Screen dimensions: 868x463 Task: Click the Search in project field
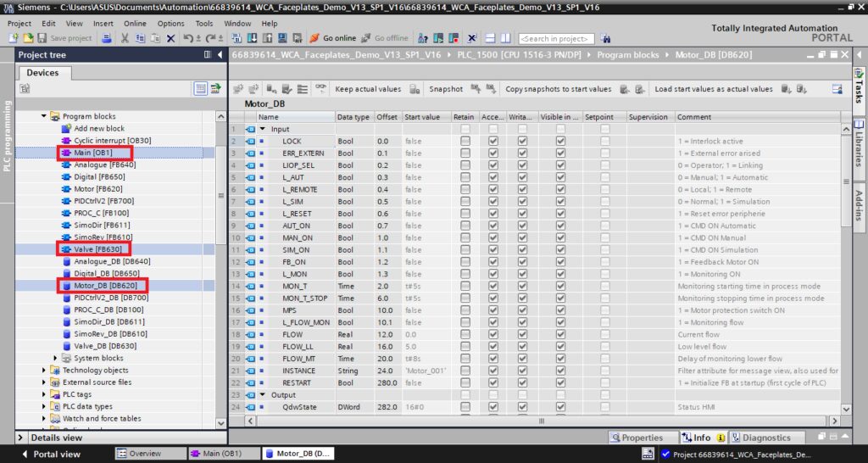coord(556,39)
